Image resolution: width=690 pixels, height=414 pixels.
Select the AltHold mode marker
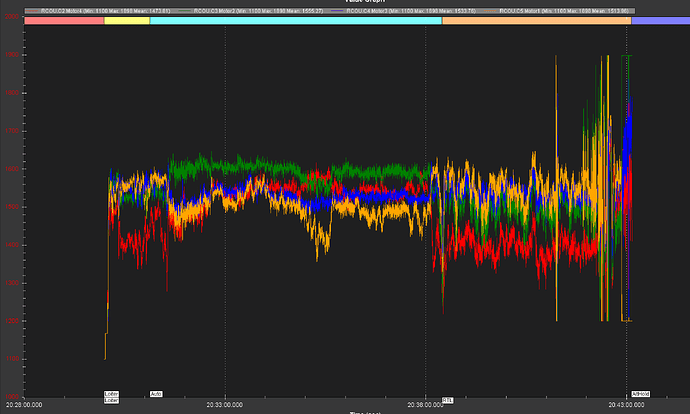coord(640,394)
